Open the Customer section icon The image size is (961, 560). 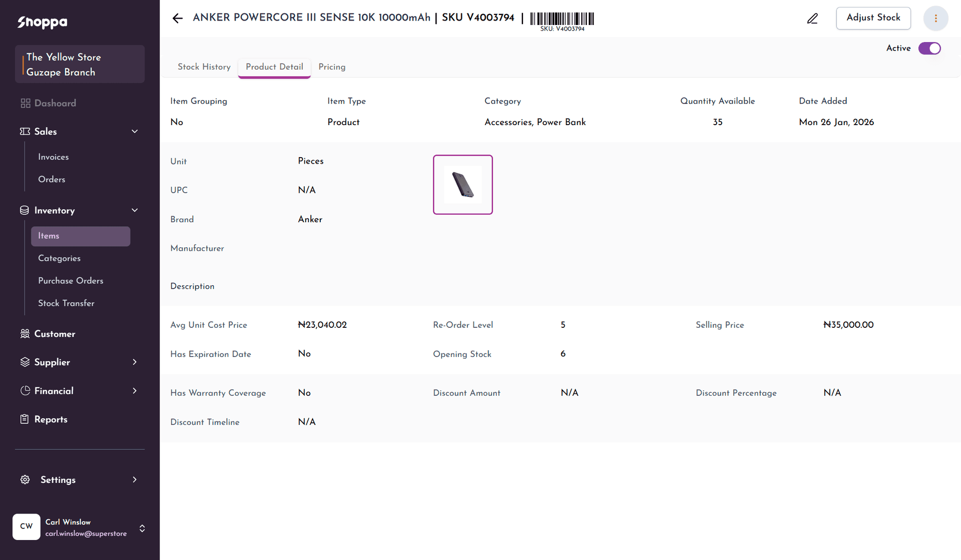click(24, 334)
